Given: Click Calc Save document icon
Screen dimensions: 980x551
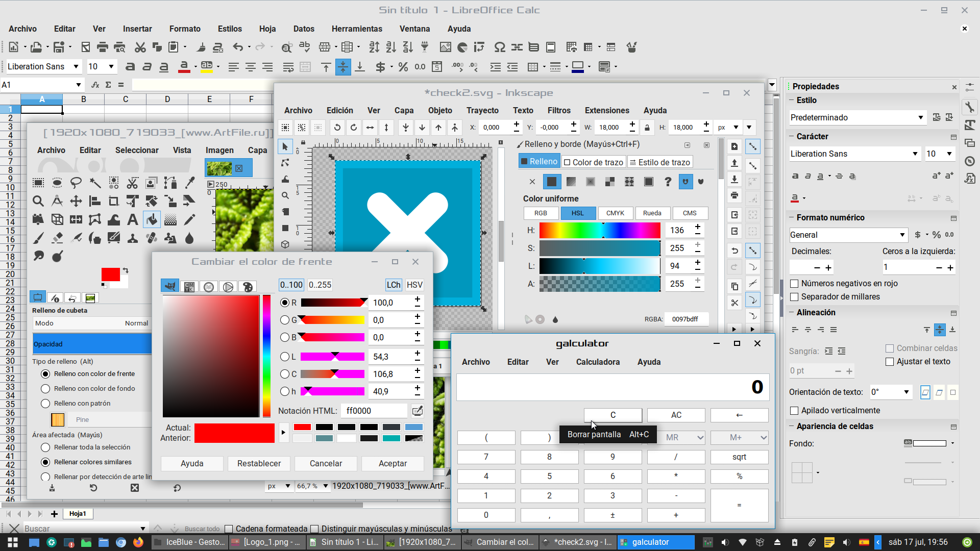Looking at the screenshot, I should pyautogui.click(x=59, y=47).
